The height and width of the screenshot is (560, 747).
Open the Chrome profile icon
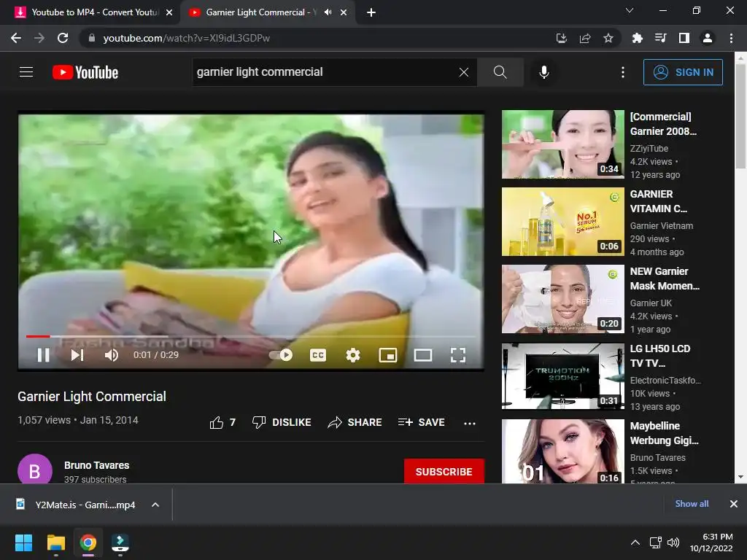tap(708, 38)
